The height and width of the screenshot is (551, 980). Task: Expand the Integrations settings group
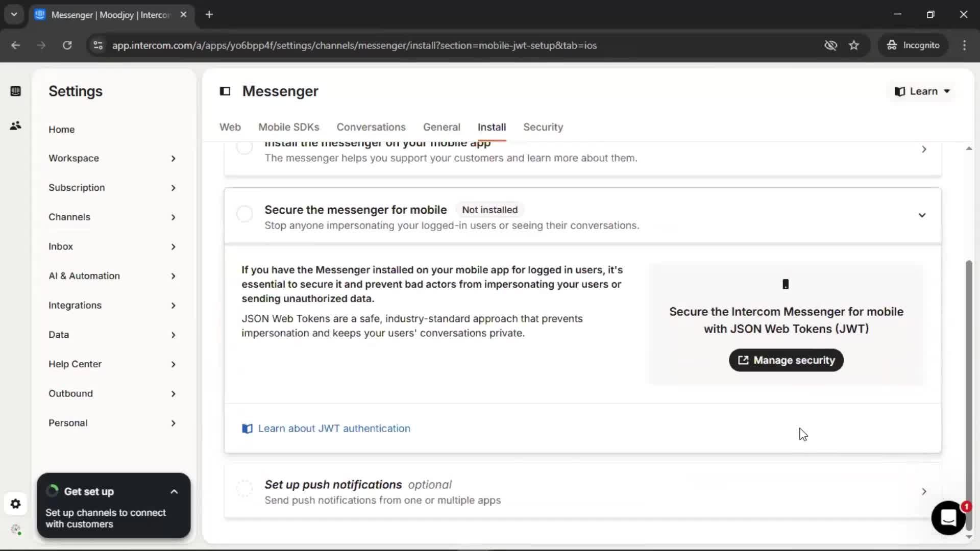click(112, 306)
